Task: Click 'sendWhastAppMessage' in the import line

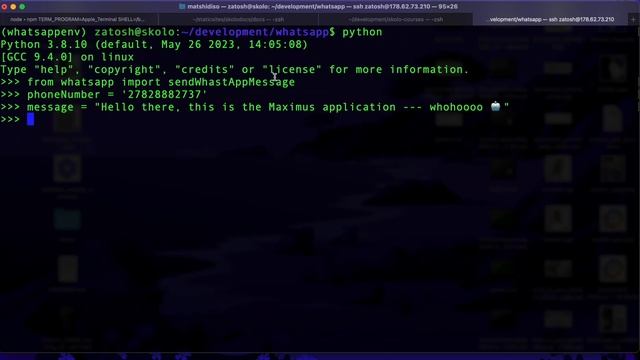Action: pyautogui.click(x=231, y=82)
